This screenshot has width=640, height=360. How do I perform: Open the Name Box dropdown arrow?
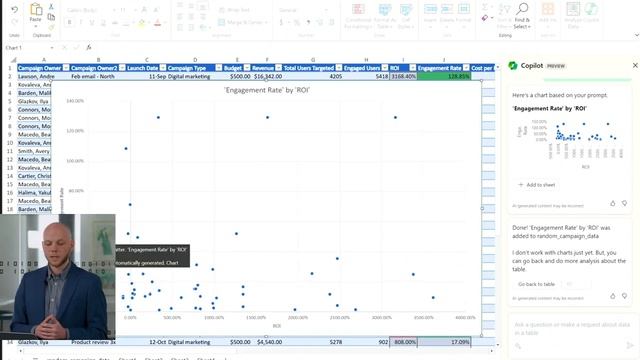point(52,48)
